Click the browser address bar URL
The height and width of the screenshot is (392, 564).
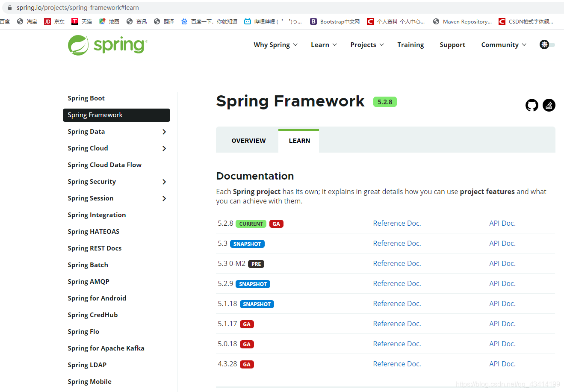click(x=78, y=8)
